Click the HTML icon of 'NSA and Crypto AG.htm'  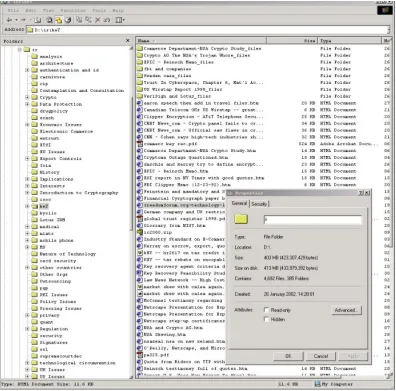tap(140, 327)
